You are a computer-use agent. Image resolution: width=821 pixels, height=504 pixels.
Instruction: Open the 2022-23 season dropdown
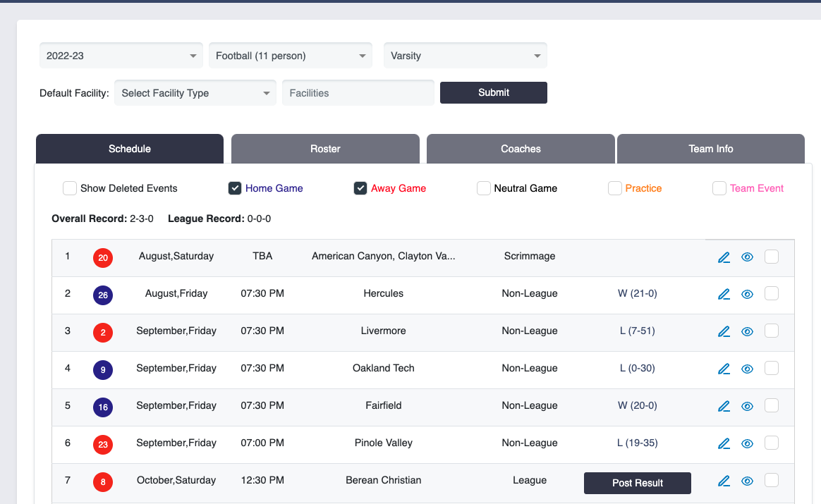121,56
